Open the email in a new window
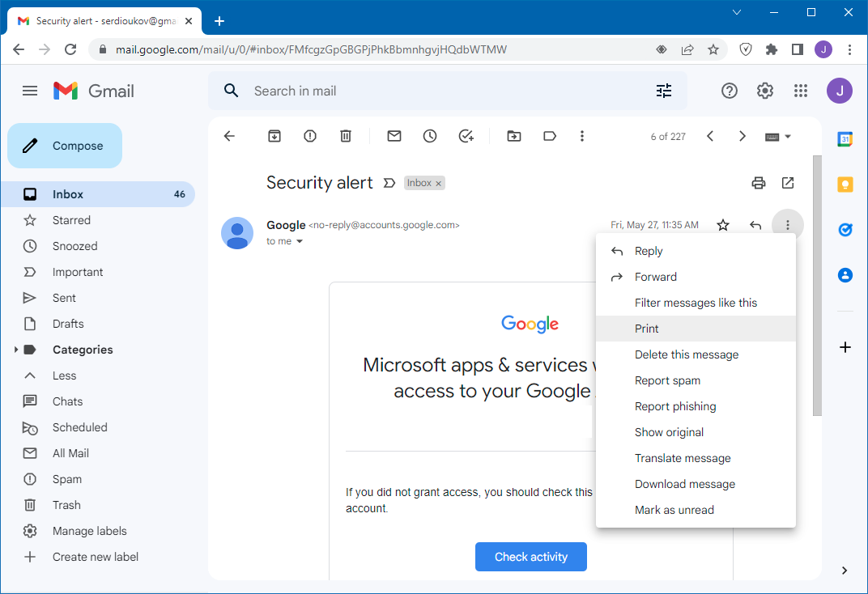868x594 pixels. (x=788, y=183)
